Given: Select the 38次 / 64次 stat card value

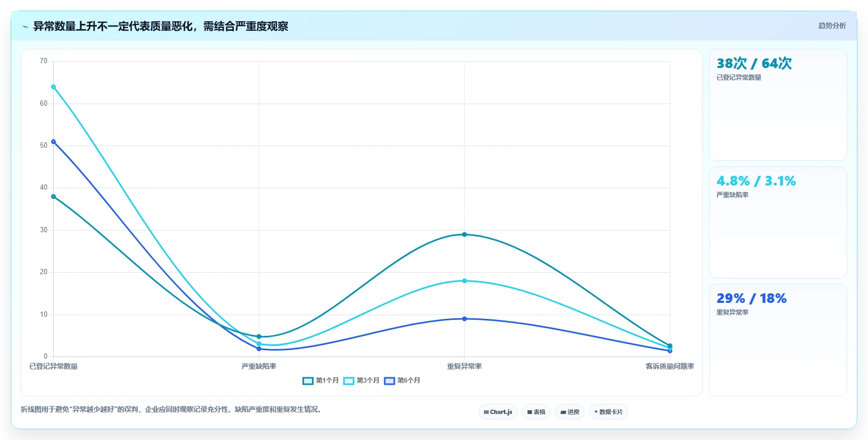Looking at the screenshot, I should 754,64.
